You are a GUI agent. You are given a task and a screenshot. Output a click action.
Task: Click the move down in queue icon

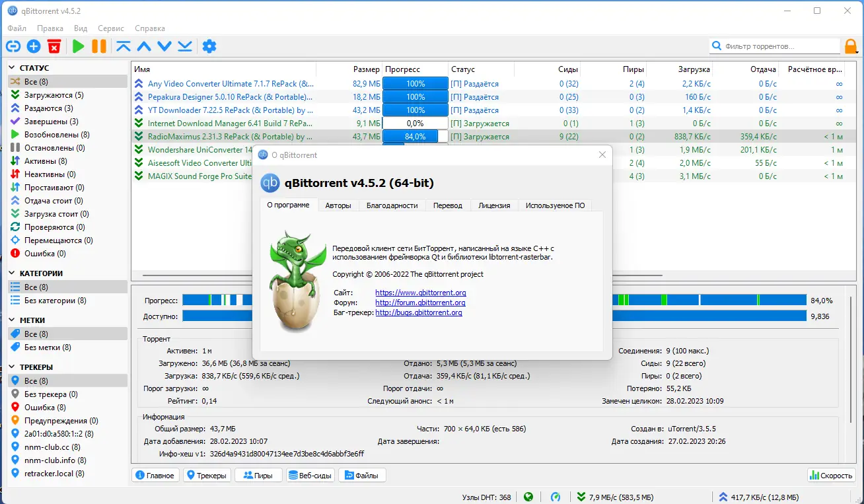coord(164,46)
